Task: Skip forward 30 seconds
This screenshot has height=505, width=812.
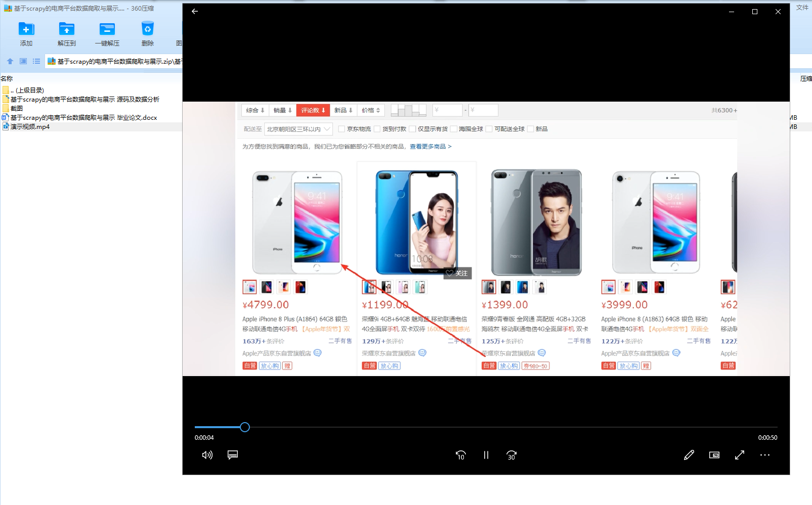Action: tap(511, 455)
